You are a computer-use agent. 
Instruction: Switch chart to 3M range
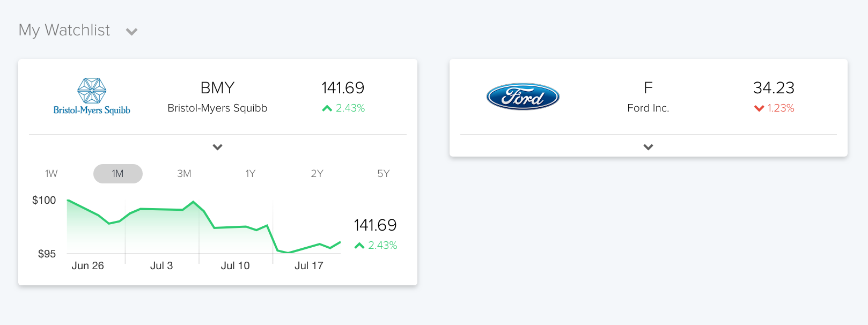(x=184, y=174)
